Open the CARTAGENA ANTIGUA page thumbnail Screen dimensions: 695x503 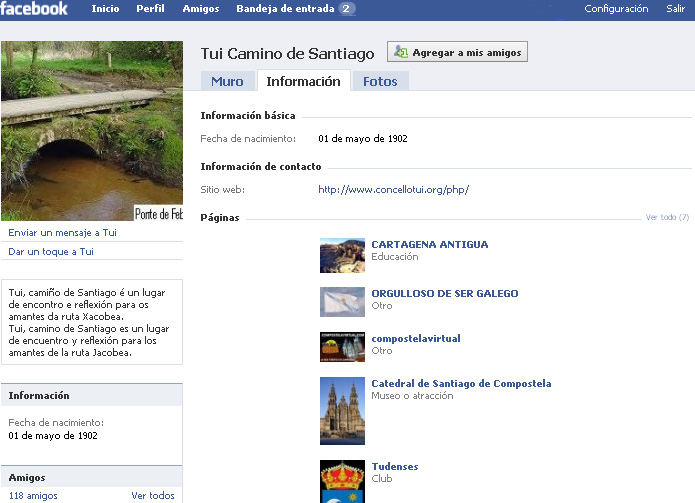(342, 255)
